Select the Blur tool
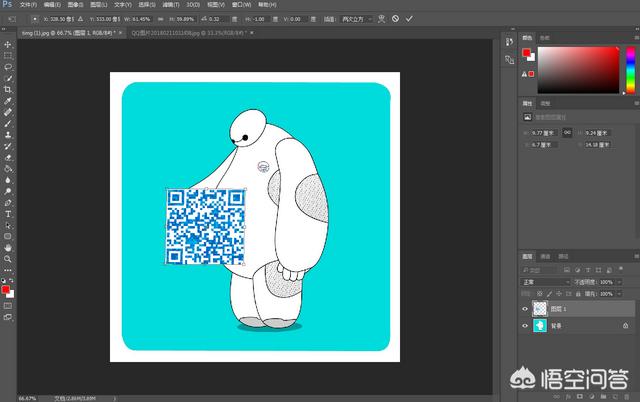Viewport: 640px width, 402px height. point(8,180)
